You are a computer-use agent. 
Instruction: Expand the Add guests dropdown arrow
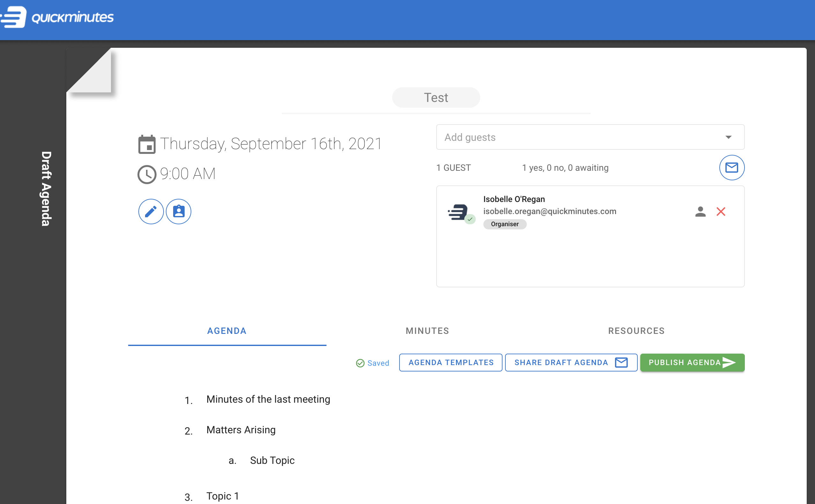pos(728,137)
